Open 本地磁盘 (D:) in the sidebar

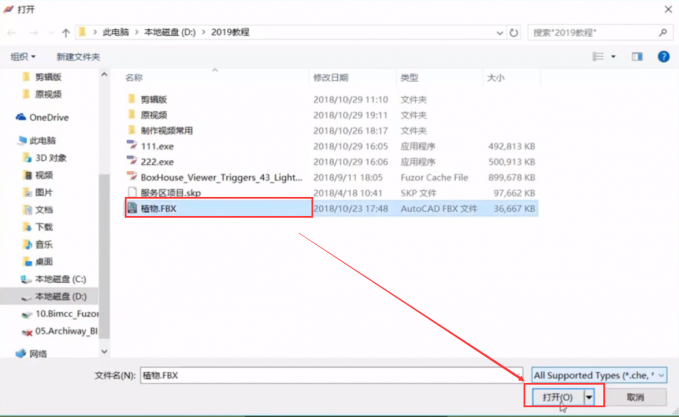click(54, 296)
